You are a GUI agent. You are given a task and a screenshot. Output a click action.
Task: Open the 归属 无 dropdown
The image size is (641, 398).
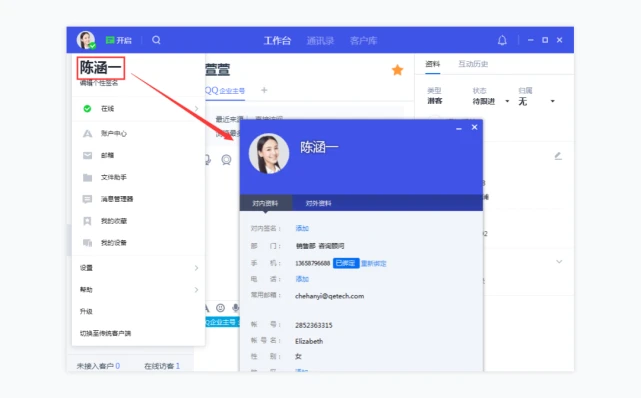coord(536,101)
